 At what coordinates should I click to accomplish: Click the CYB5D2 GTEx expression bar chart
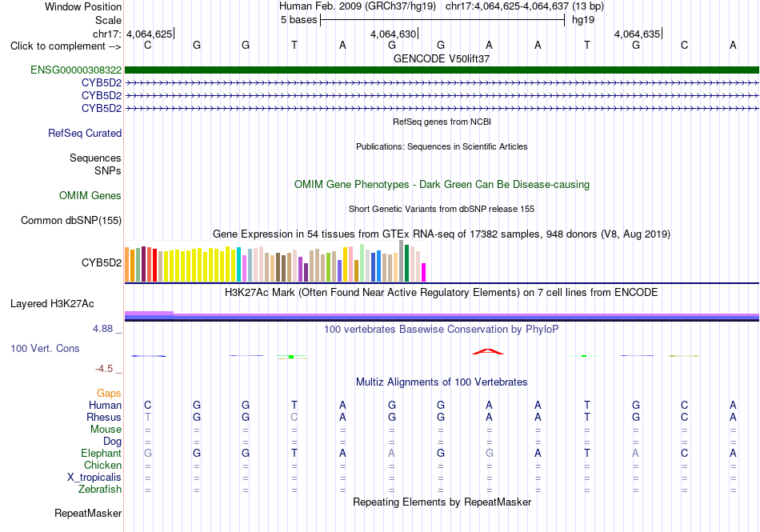point(275,262)
